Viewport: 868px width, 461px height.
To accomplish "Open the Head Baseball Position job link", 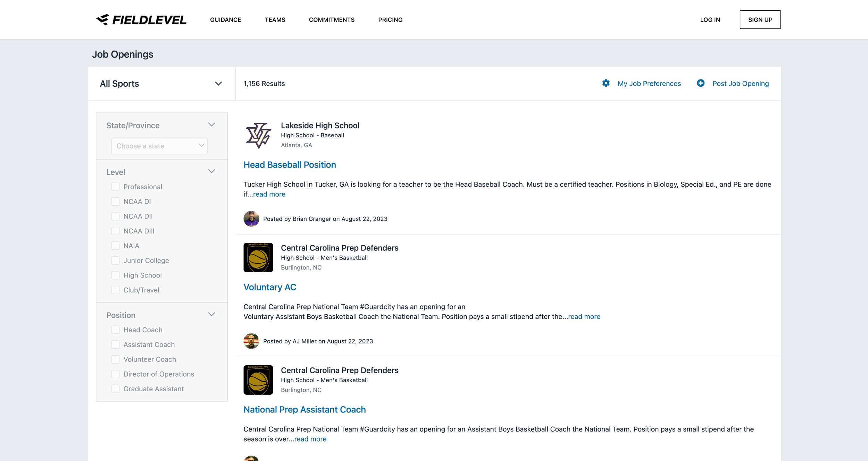I will (x=290, y=165).
